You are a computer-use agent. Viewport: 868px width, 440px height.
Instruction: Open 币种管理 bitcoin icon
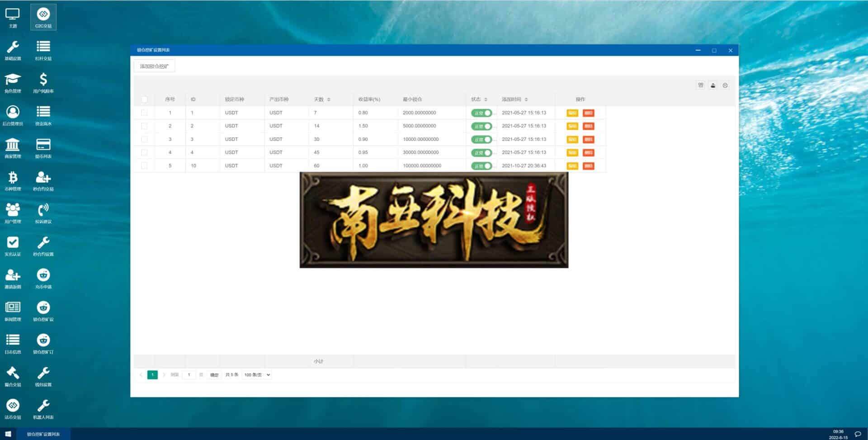pyautogui.click(x=13, y=180)
